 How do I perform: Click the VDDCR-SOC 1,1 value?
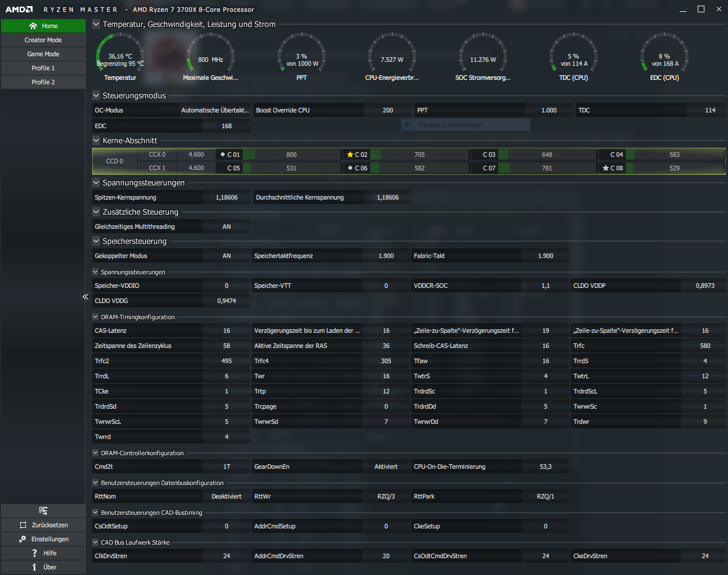pyautogui.click(x=545, y=286)
